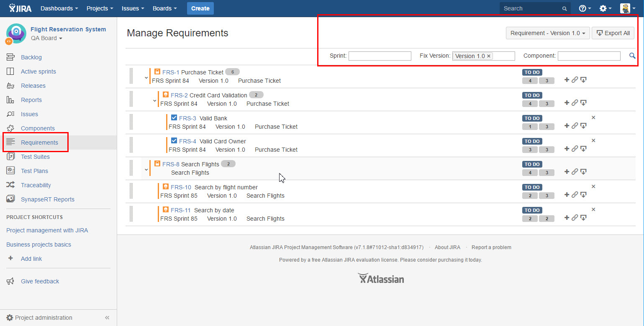Click the Component filter field
Image resolution: width=644 pixels, height=326 pixels.
[589, 56]
